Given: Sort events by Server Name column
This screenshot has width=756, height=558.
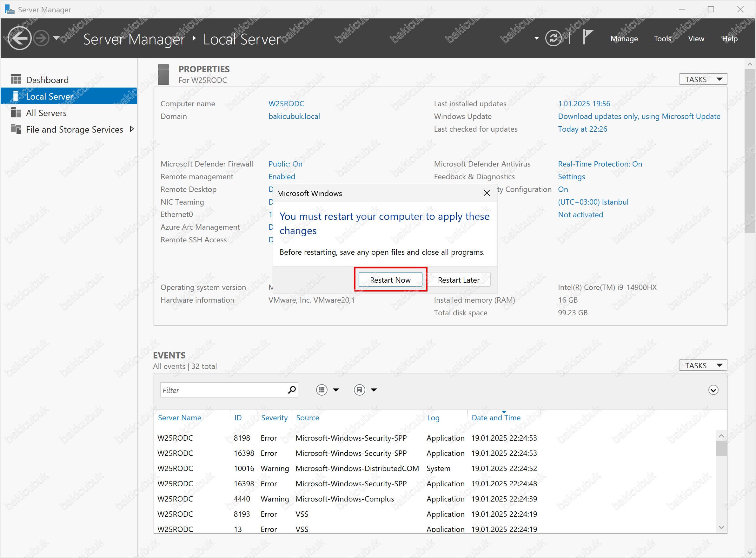Looking at the screenshot, I should 179,418.
